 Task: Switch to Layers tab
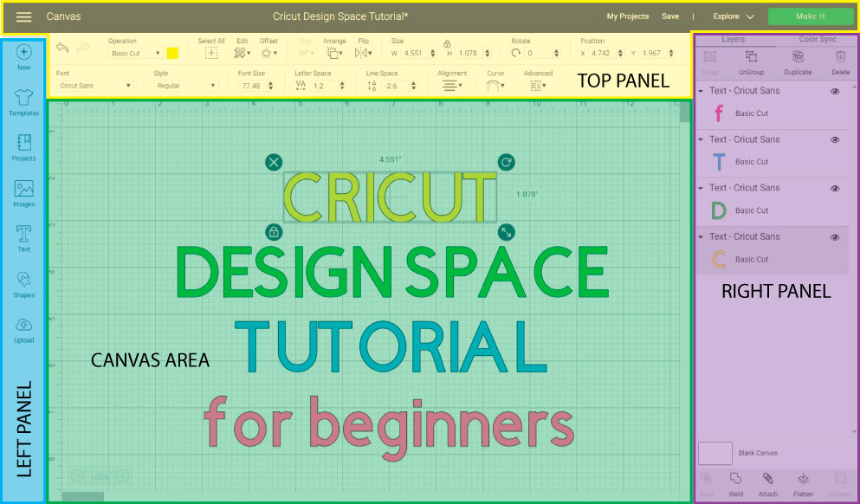pyautogui.click(x=733, y=40)
